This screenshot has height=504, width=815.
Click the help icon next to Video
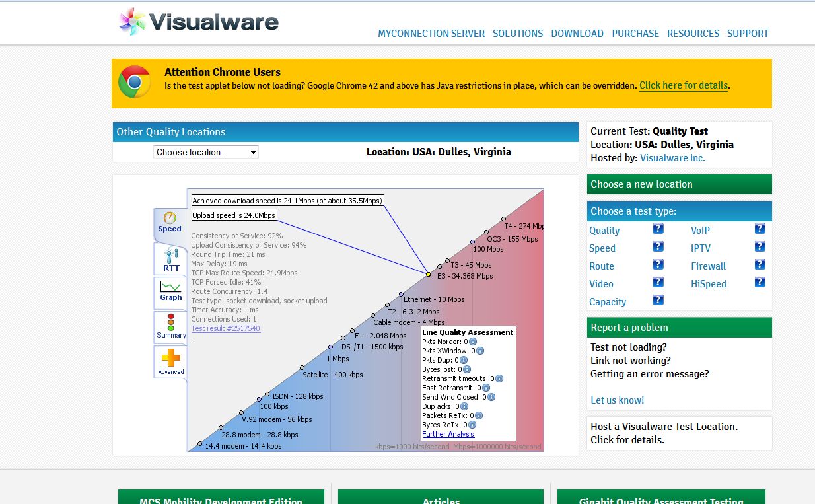click(x=658, y=283)
